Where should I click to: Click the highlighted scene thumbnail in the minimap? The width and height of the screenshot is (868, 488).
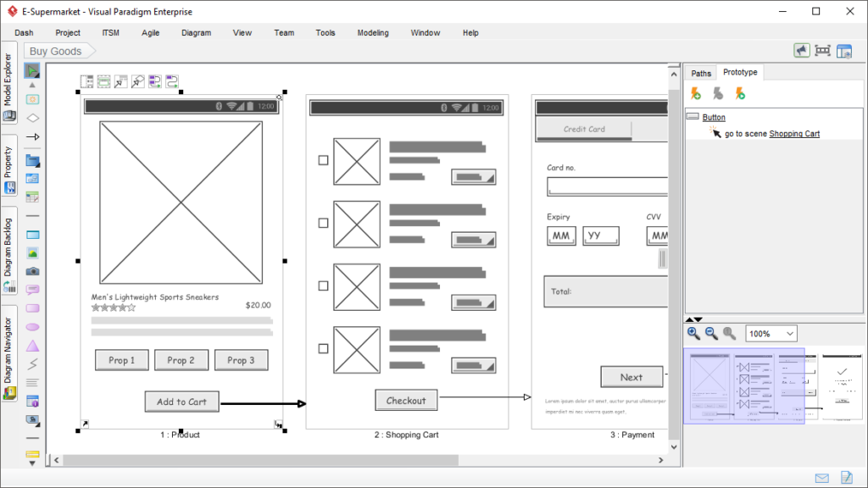click(709, 387)
